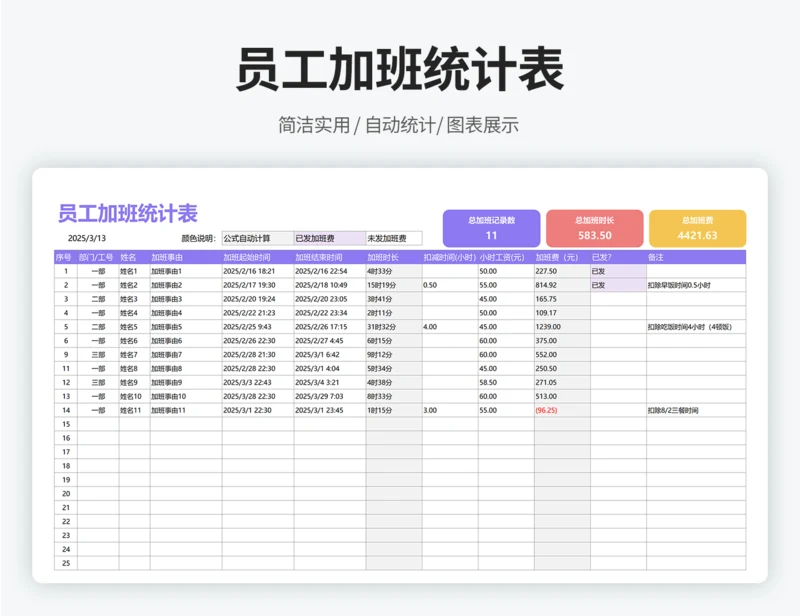Select empty row number 20
Screen dimensions: 800x616
pos(66,494)
